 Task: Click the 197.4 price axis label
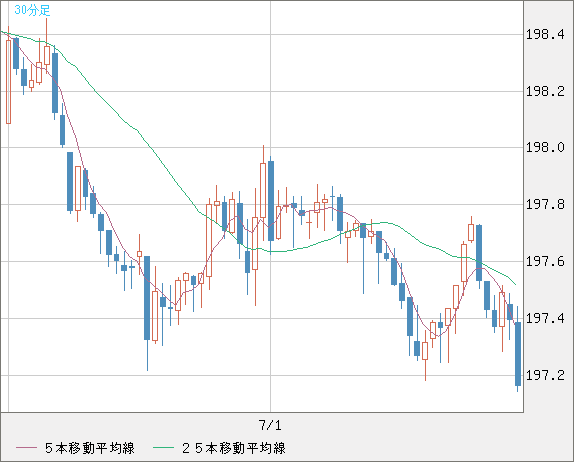pyautogui.click(x=545, y=318)
